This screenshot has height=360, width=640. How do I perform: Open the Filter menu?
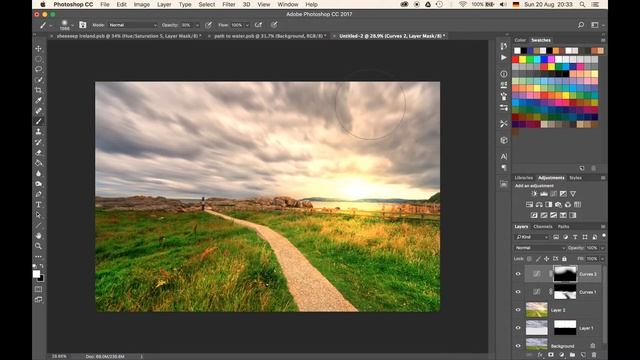(229, 4)
